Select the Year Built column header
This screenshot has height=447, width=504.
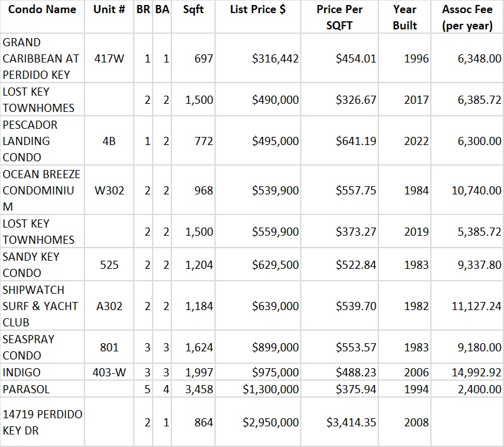coord(405,18)
